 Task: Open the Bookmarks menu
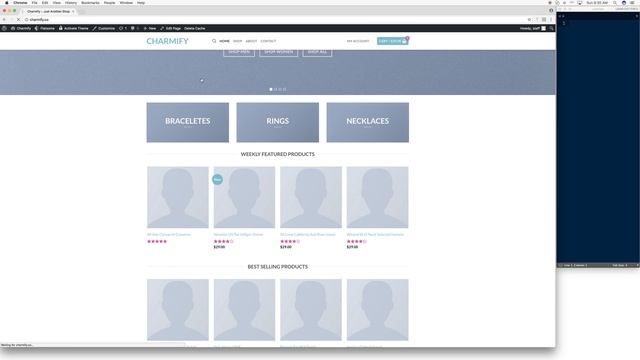[x=90, y=2]
